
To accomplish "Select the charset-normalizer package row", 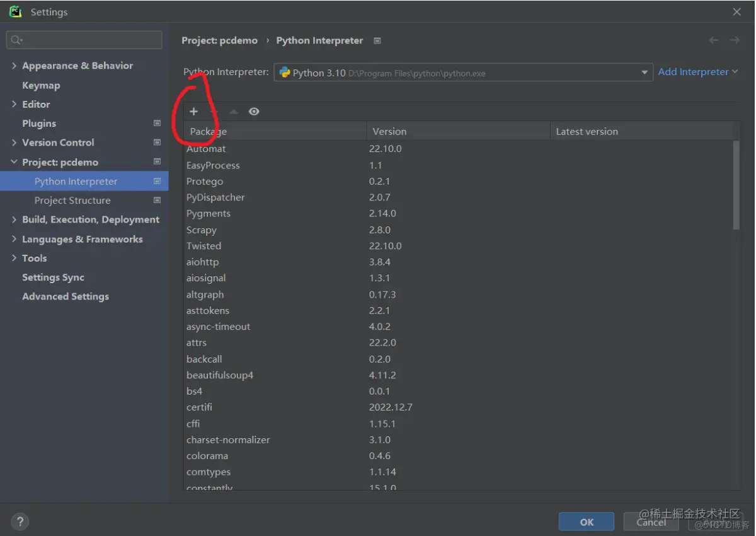I will click(x=458, y=440).
